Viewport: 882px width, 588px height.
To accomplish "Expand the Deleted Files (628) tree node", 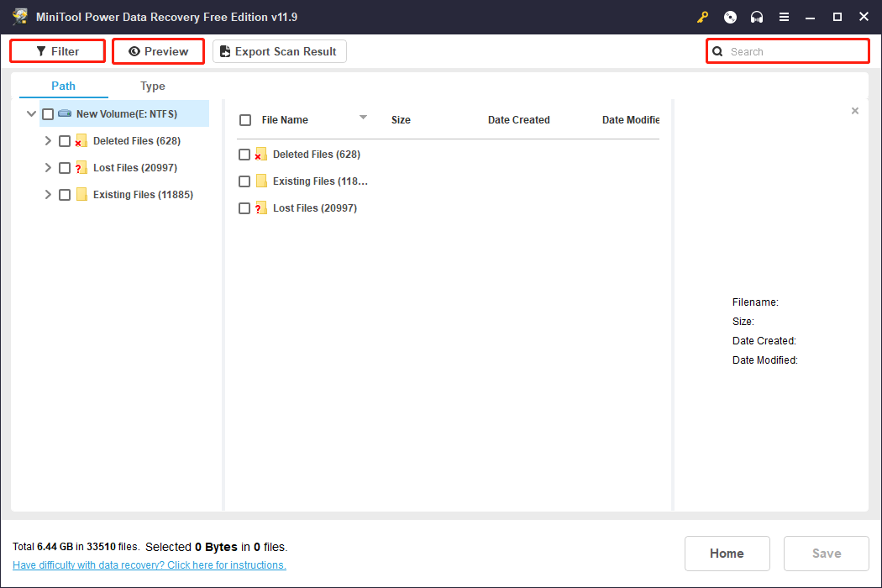I will pyautogui.click(x=48, y=140).
